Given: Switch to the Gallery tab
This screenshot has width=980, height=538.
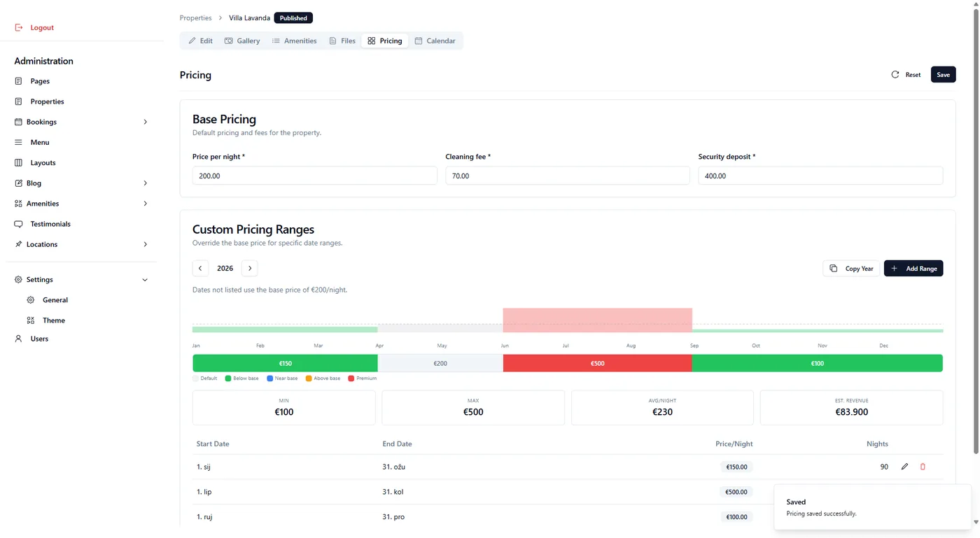Looking at the screenshot, I should (242, 41).
